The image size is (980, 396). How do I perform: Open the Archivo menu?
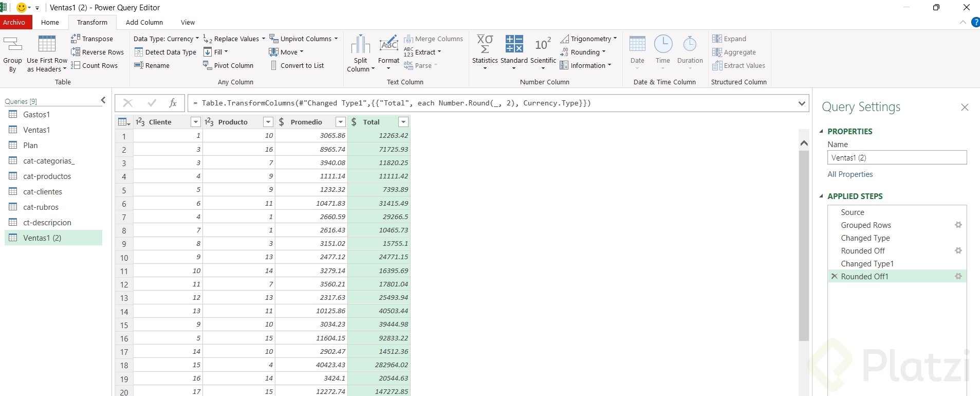14,22
